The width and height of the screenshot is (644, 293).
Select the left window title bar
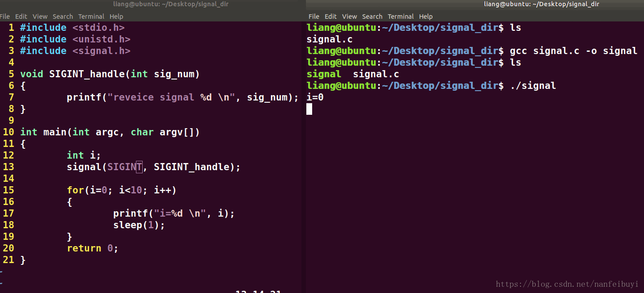tap(170, 4)
